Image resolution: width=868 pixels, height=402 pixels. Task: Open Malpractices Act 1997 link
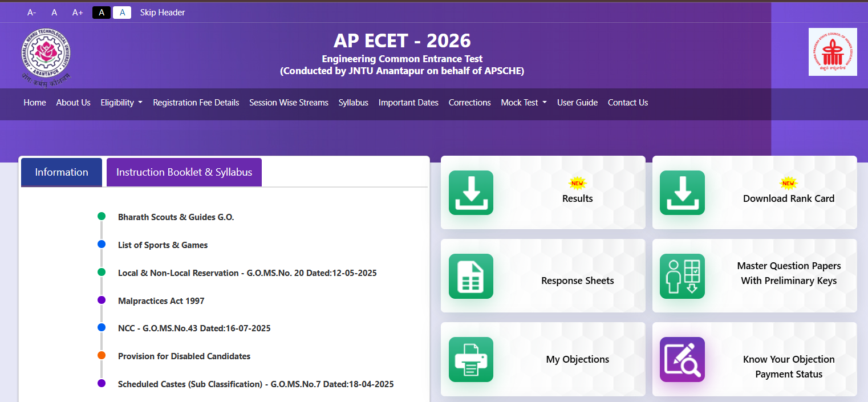161,301
